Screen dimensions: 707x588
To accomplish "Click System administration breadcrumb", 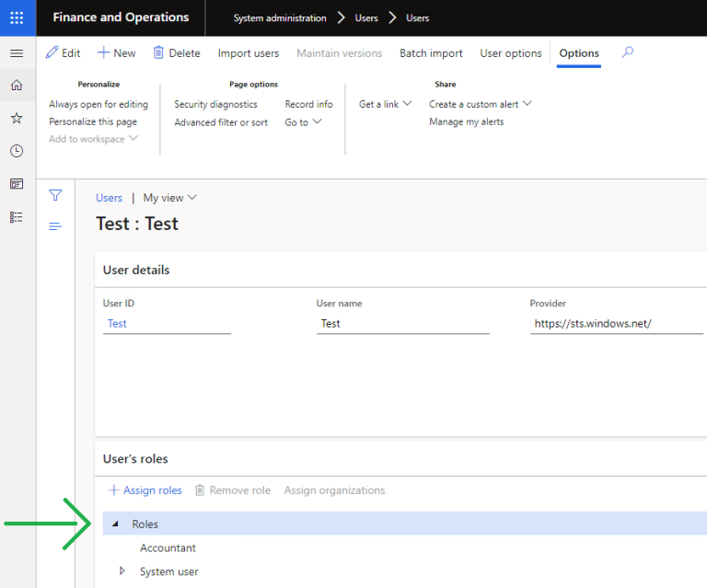I will [x=280, y=18].
